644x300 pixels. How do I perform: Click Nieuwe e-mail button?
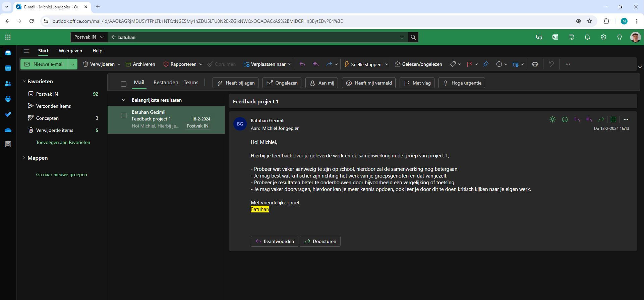[x=44, y=64]
